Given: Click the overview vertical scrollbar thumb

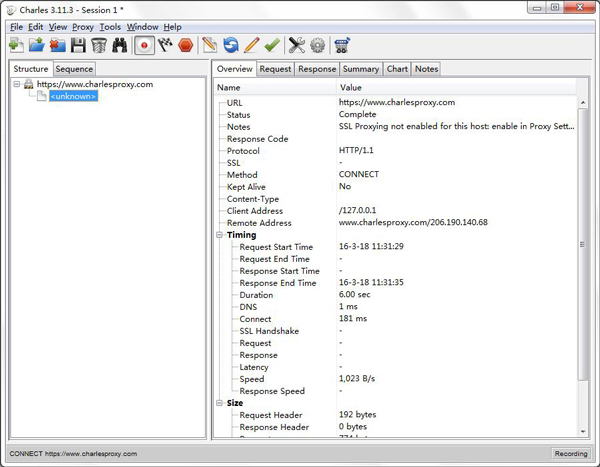Looking at the screenshot, I should (583, 245).
